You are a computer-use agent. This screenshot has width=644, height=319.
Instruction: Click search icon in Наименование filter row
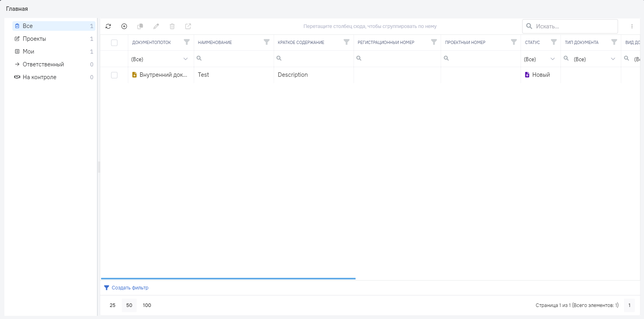(x=199, y=58)
